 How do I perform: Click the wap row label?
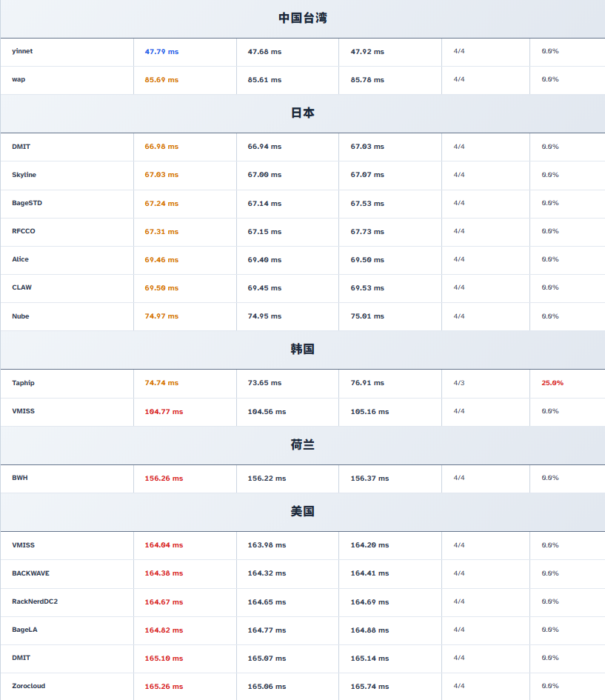19,79
